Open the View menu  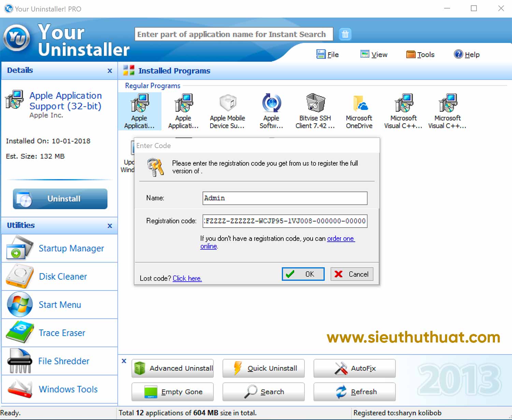pos(374,54)
